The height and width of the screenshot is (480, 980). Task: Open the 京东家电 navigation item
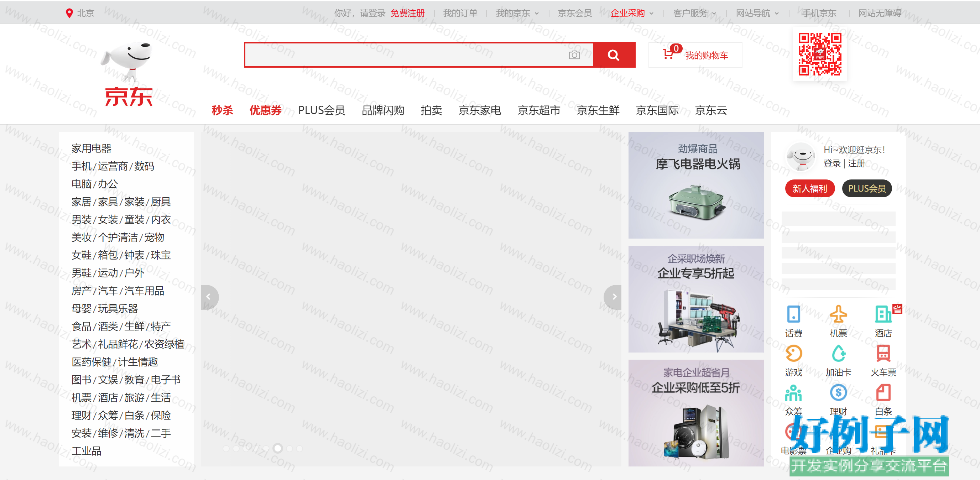pyautogui.click(x=479, y=110)
